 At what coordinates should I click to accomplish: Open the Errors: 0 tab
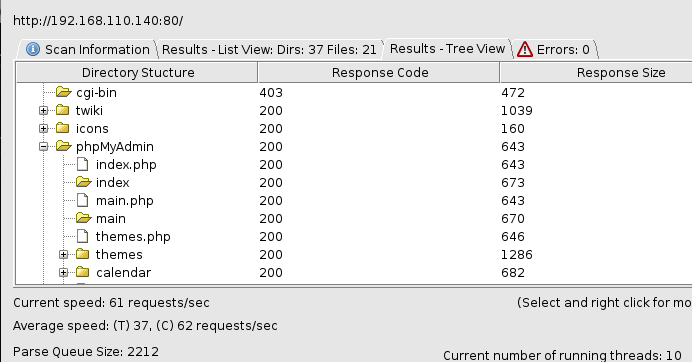coord(556,49)
